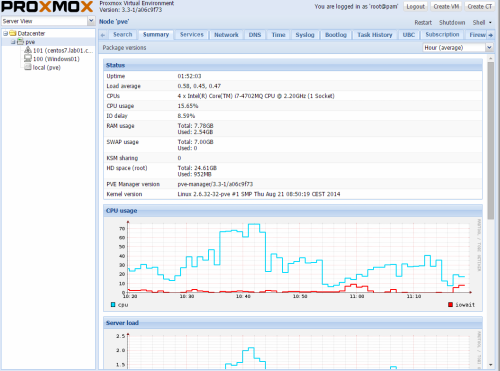Click the red iowait legend swatch
Viewport: 500px width, 371px height.
tap(450, 304)
